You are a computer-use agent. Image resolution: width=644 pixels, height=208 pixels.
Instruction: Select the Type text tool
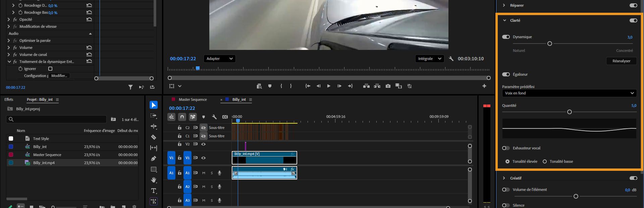click(154, 191)
